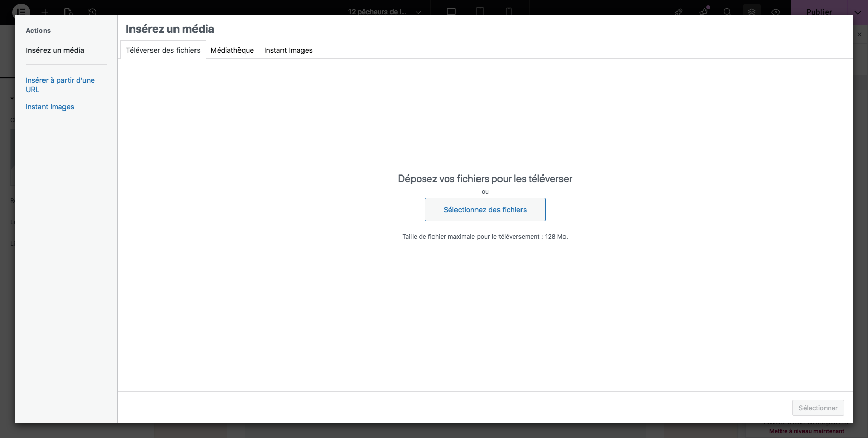The width and height of the screenshot is (868, 438).
Task: Switch to the Instant Images tab
Action: click(288, 50)
